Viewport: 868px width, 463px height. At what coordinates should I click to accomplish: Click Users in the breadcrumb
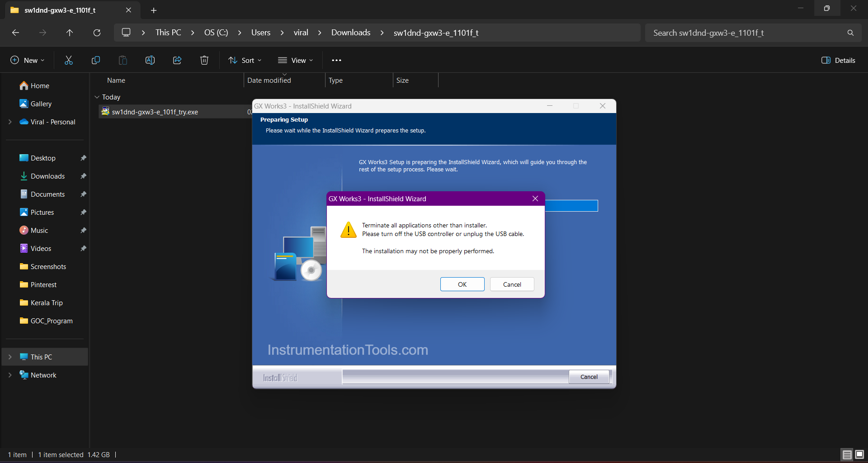tap(261, 33)
